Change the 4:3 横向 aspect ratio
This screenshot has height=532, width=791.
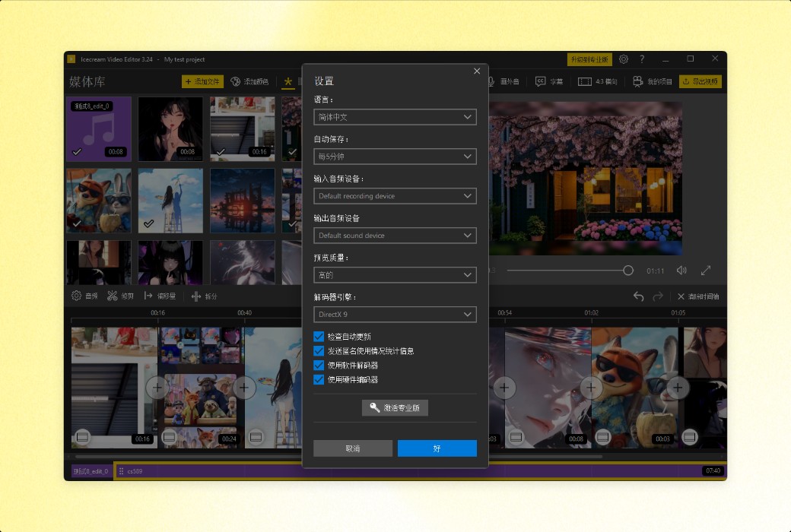[594, 81]
